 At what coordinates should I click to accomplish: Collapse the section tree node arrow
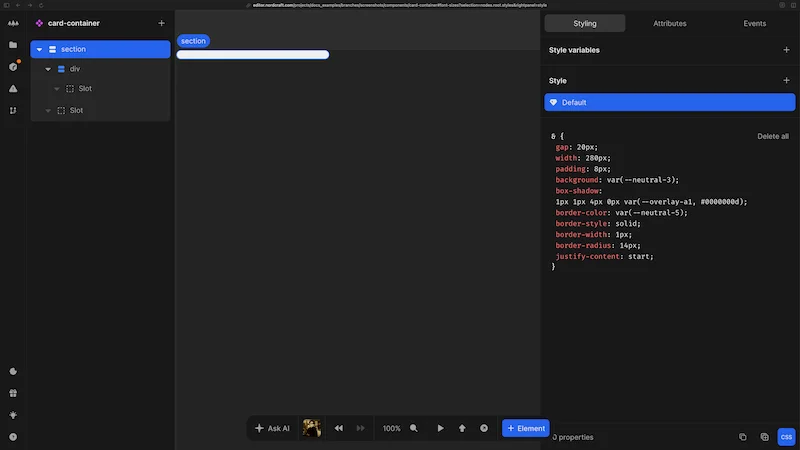[x=39, y=49]
